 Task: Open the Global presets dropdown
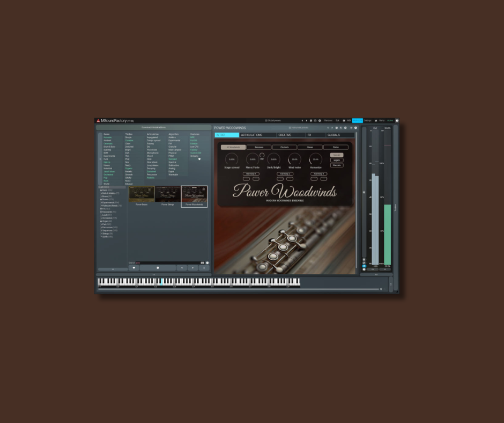(273, 121)
